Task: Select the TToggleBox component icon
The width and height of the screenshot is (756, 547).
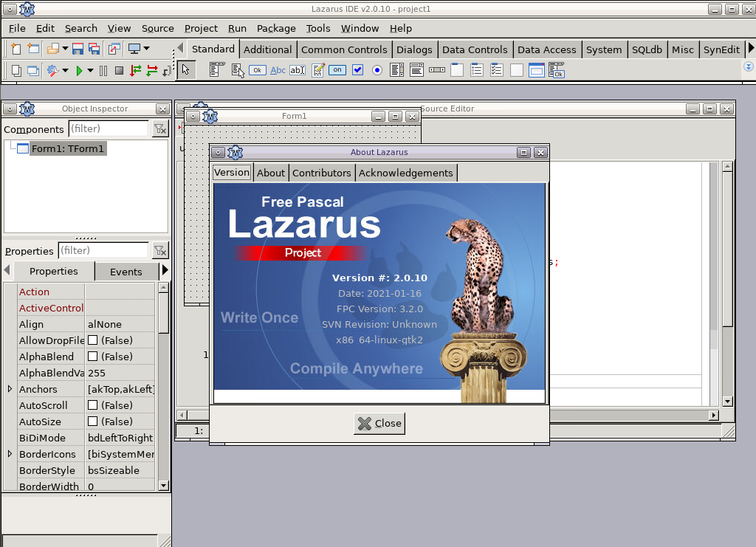Action: 337,70
